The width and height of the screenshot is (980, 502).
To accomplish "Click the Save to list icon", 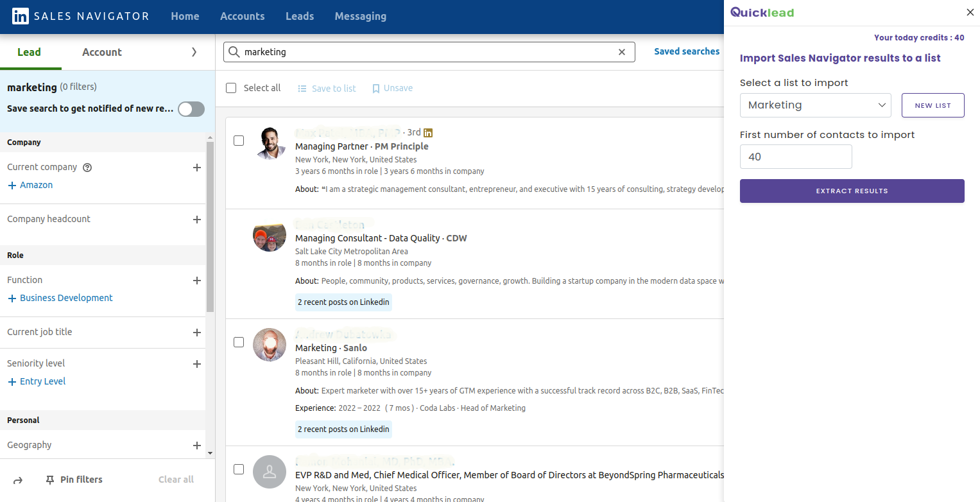I will pos(302,88).
